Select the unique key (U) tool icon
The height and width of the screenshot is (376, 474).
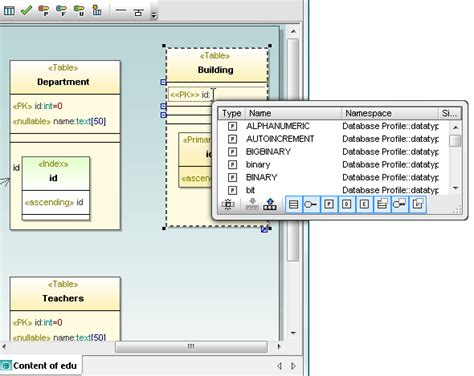click(79, 11)
